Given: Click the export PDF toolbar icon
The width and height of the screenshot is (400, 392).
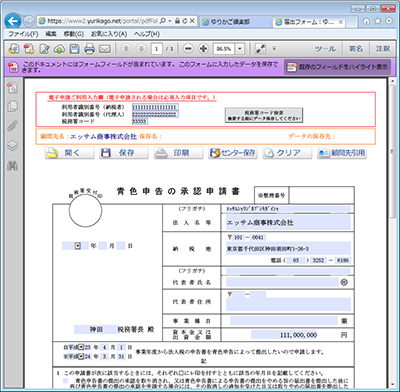Looking at the screenshot, I should (14, 49).
